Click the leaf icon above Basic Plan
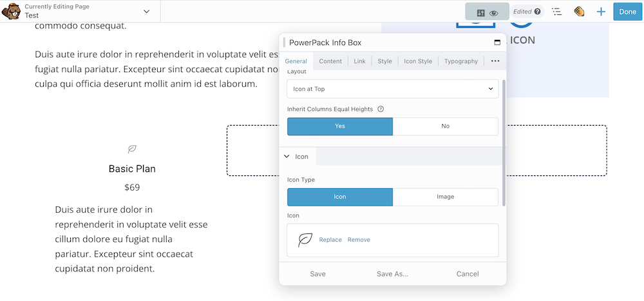Viewport: 644px width, 301px height. point(132,149)
